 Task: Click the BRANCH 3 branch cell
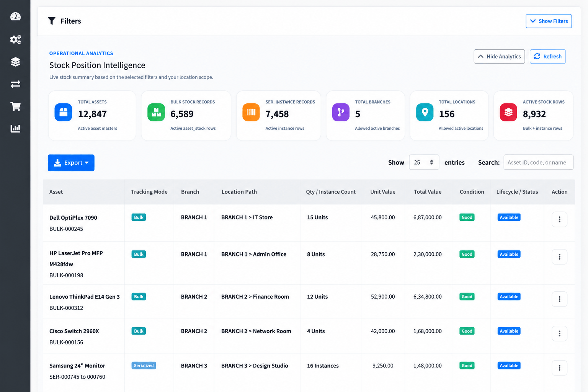click(x=194, y=366)
